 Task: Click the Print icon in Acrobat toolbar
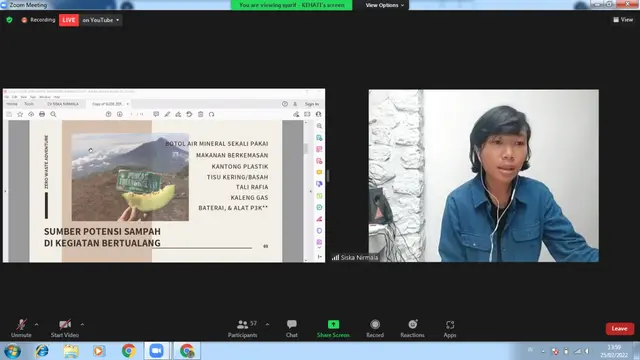42,114
